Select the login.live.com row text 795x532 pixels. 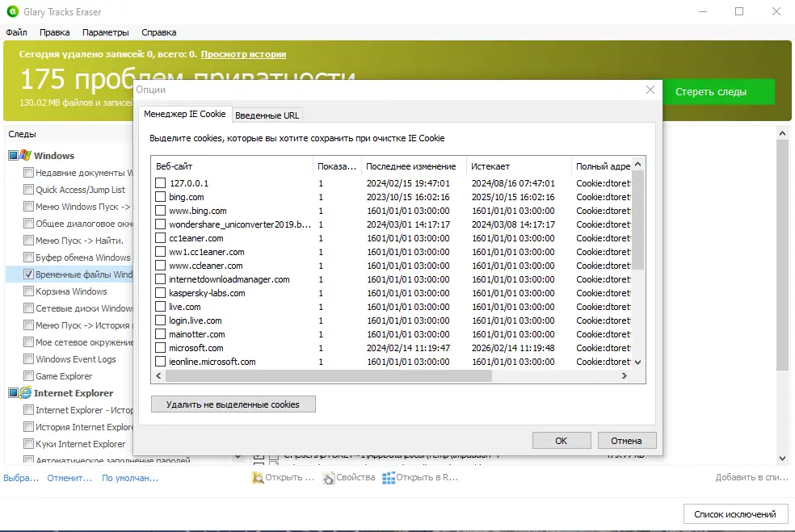(196, 320)
